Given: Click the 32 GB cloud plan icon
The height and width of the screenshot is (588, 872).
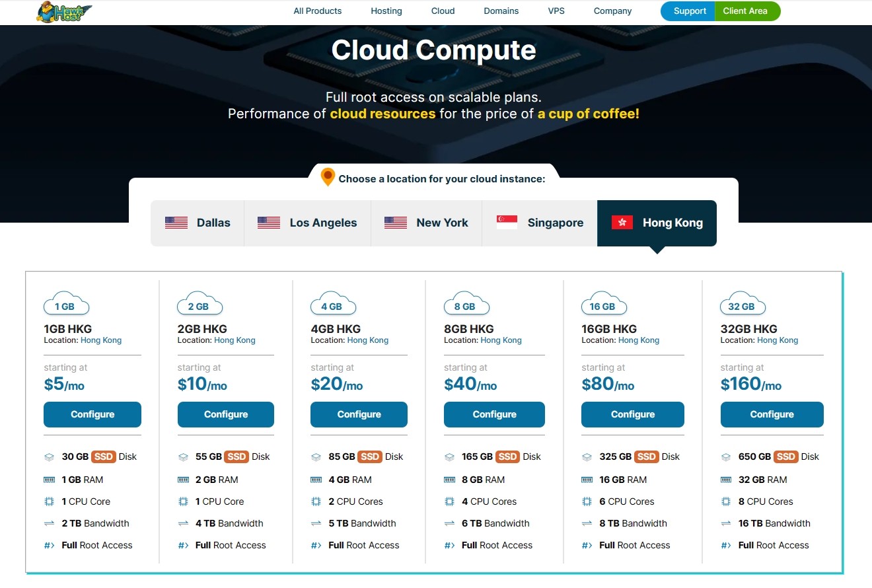Looking at the screenshot, I should tap(743, 305).
